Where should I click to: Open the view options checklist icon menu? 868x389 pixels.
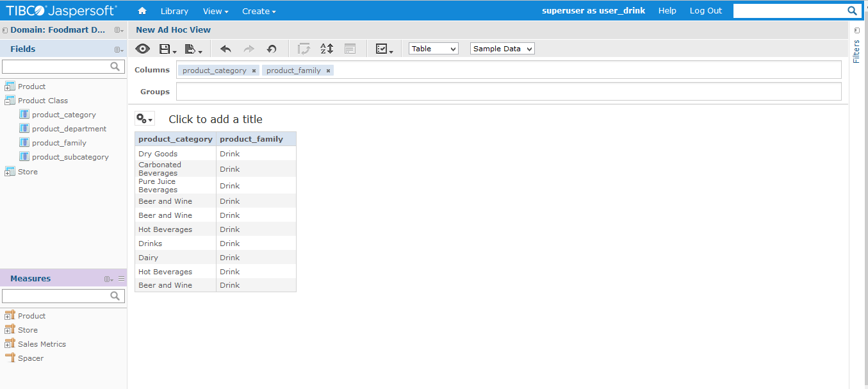[x=384, y=49]
